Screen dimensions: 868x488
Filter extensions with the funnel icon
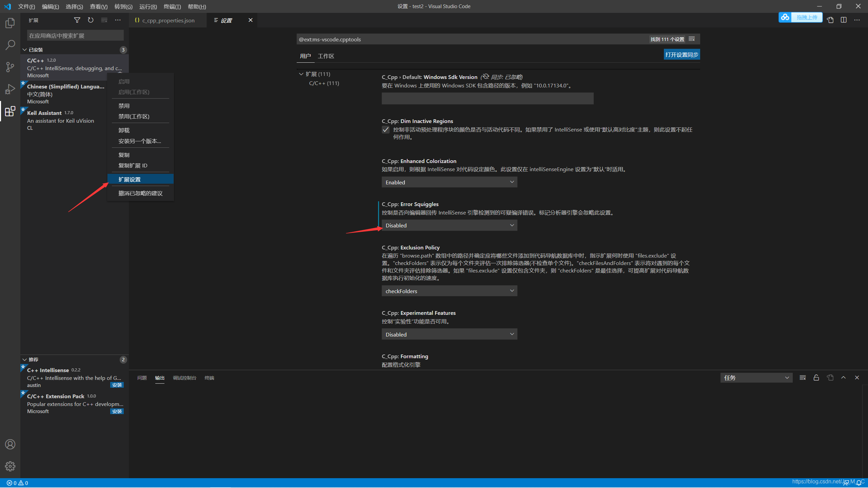coord(77,20)
